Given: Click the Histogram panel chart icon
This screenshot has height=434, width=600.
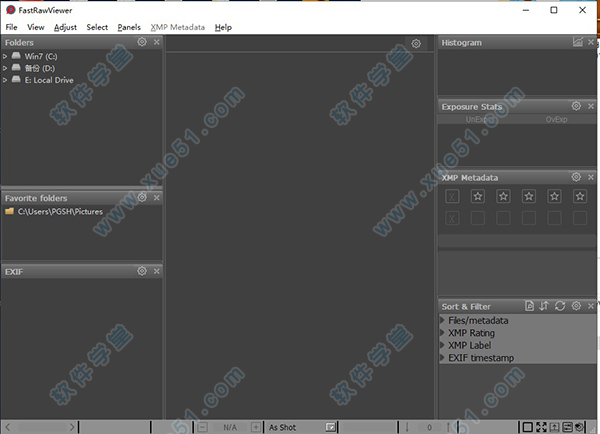Looking at the screenshot, I should pyautogui.click(x=578, y=42).
